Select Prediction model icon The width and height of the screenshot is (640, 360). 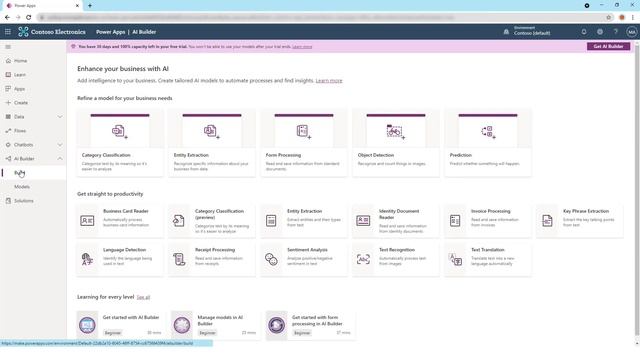coord(488,131)
